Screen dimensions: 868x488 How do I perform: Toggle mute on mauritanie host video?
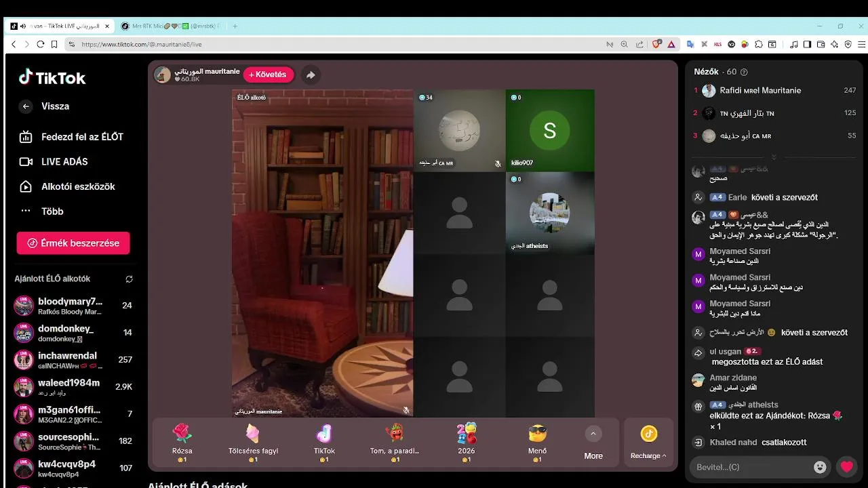(x=406, y=410)
